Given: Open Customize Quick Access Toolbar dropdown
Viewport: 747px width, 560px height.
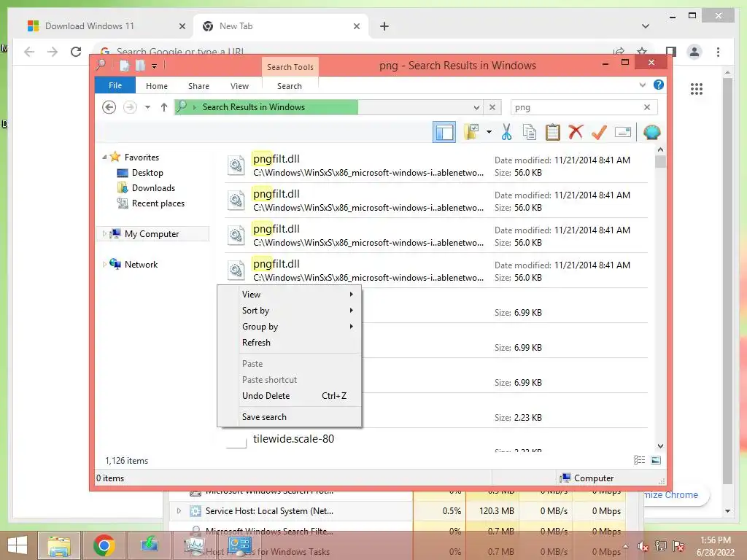Looking at the screenshot, I should pos(154,66).
